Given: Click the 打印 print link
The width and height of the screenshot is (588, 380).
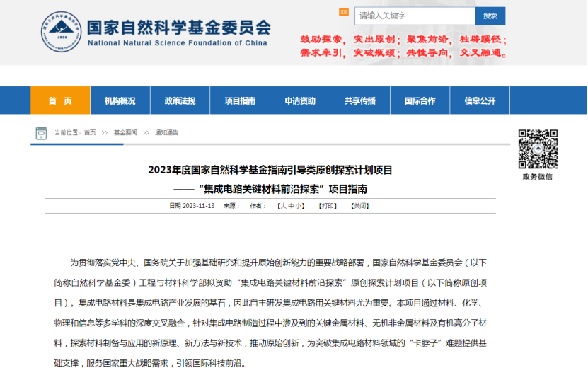Looking at the screenshot, I should pyautogui.click(x=327, y=206).
